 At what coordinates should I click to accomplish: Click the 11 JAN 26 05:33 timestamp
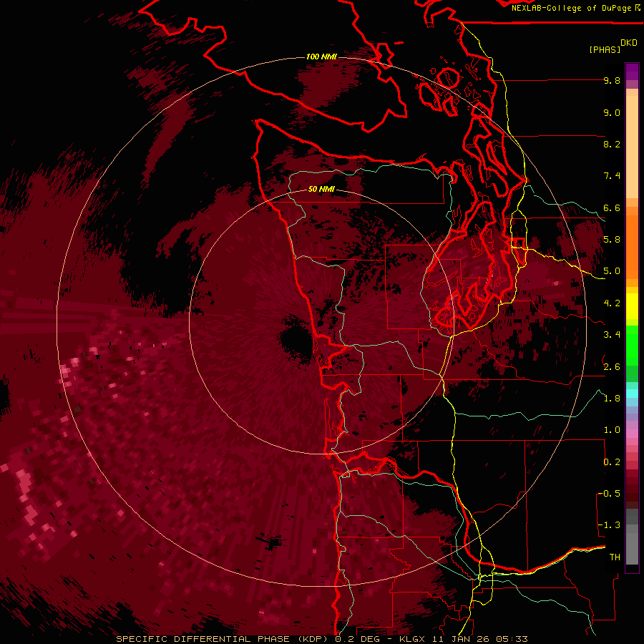point(479,639)
